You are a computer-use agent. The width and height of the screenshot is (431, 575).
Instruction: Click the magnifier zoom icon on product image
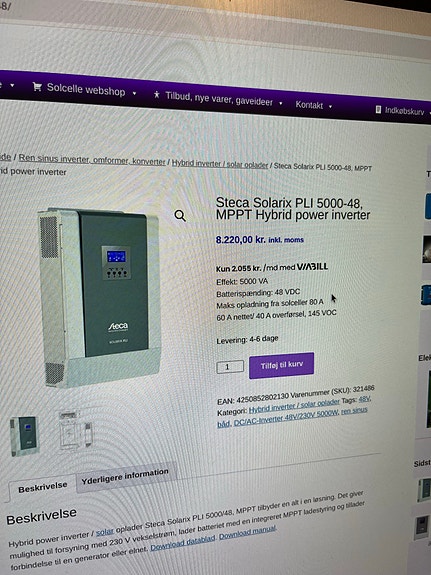click(x=180, y=216)
